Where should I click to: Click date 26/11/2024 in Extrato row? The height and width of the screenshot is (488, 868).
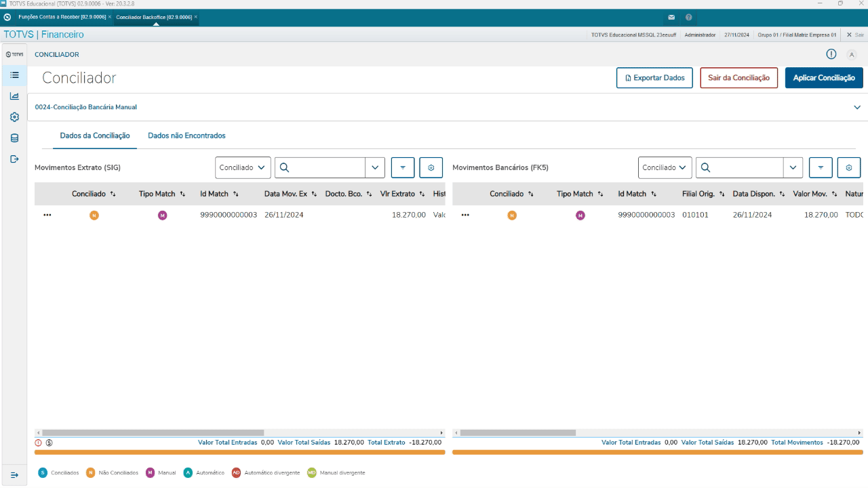pyautogui.click(x=283, y=215)
